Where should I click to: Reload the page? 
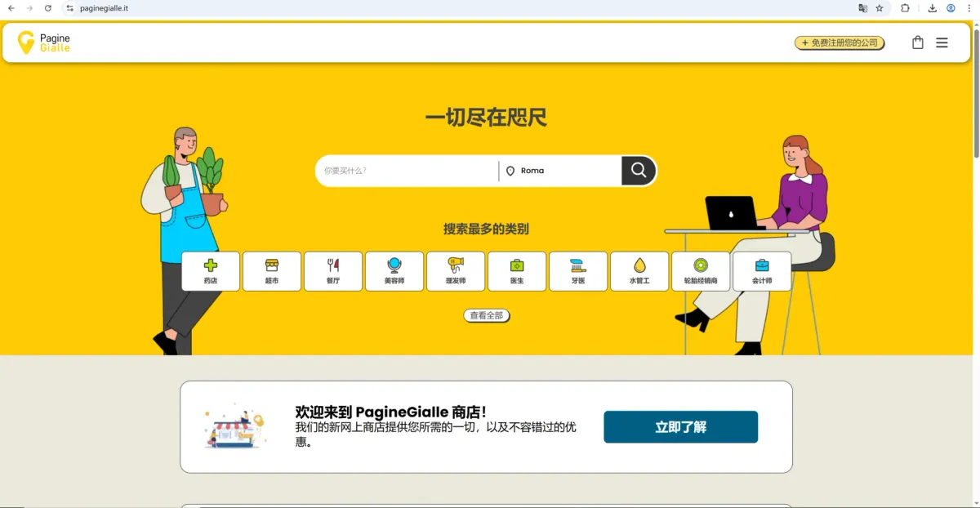pos(48,8)
